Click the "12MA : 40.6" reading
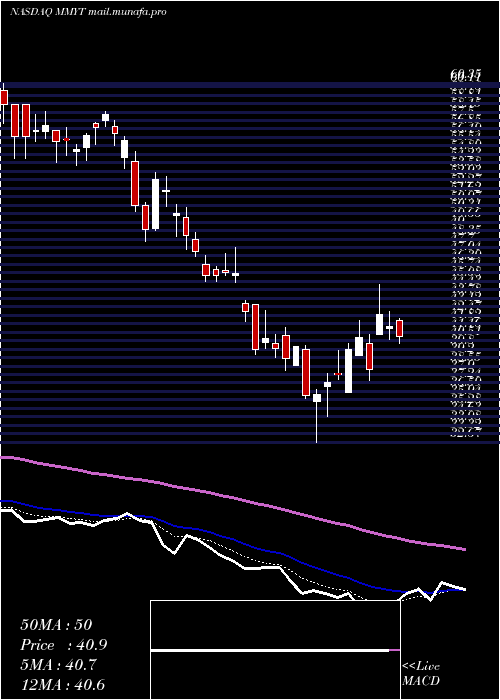 coord(63,685)
